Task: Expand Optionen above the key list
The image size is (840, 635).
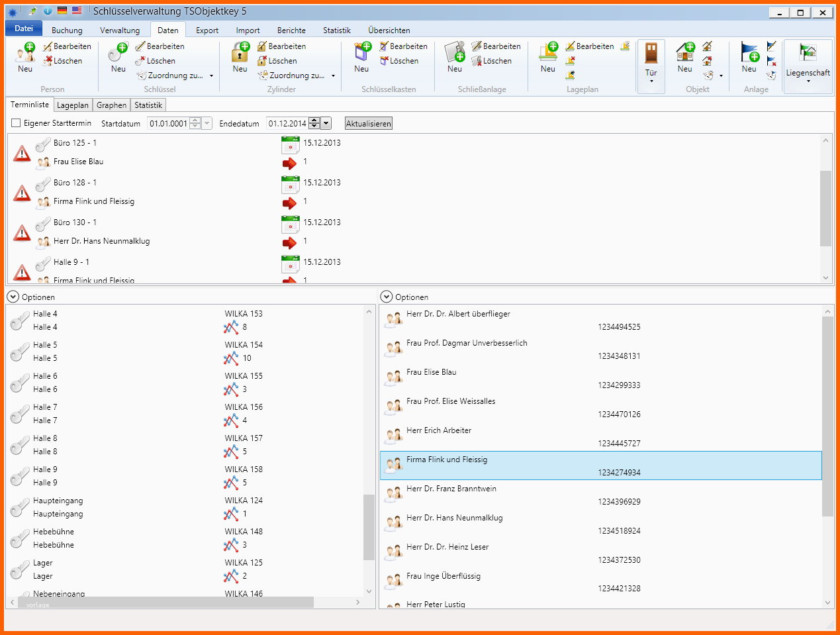Action: coord(13,297)
